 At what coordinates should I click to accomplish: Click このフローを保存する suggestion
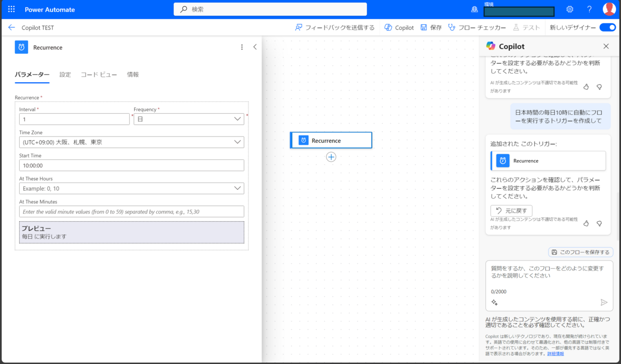[x=581, y=252]
